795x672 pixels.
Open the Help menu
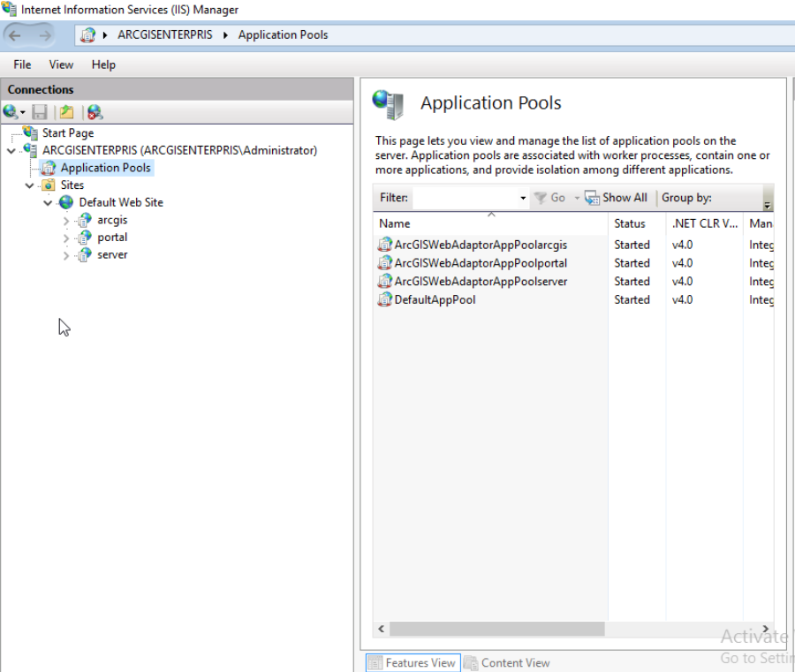pos(103,64)
